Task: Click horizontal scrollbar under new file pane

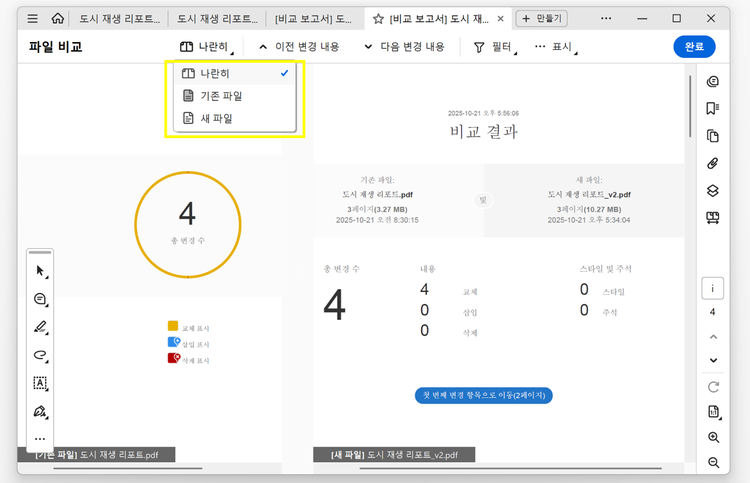Action: click(511, 469)
